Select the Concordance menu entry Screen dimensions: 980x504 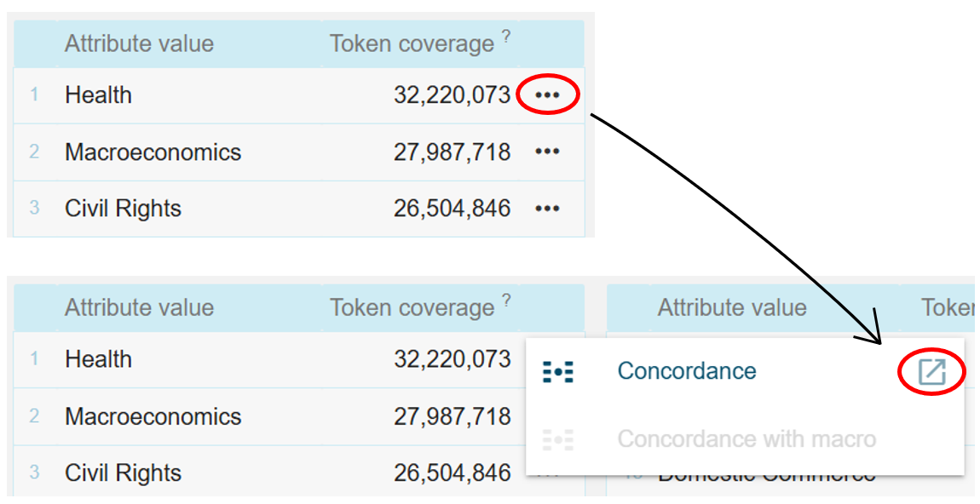point(686,371)
